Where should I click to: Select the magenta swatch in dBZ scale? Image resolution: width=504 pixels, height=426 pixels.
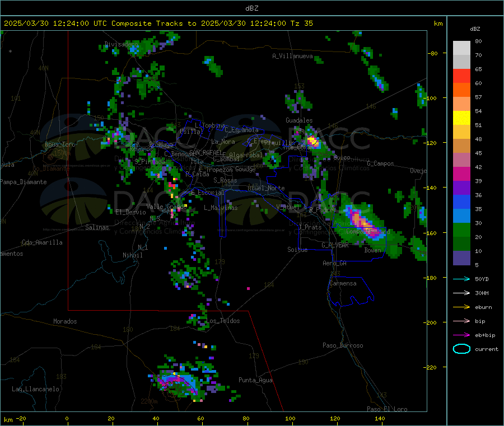click(461, 174)
